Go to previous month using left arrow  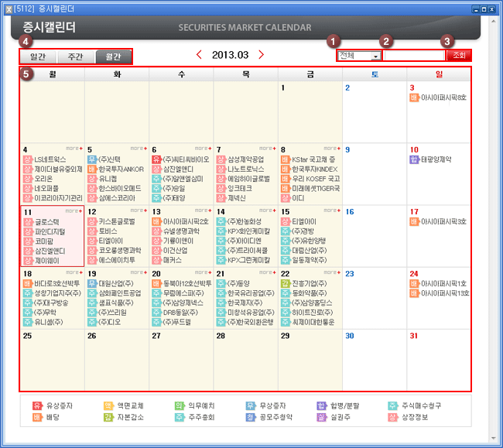click(x=200, y=55)
